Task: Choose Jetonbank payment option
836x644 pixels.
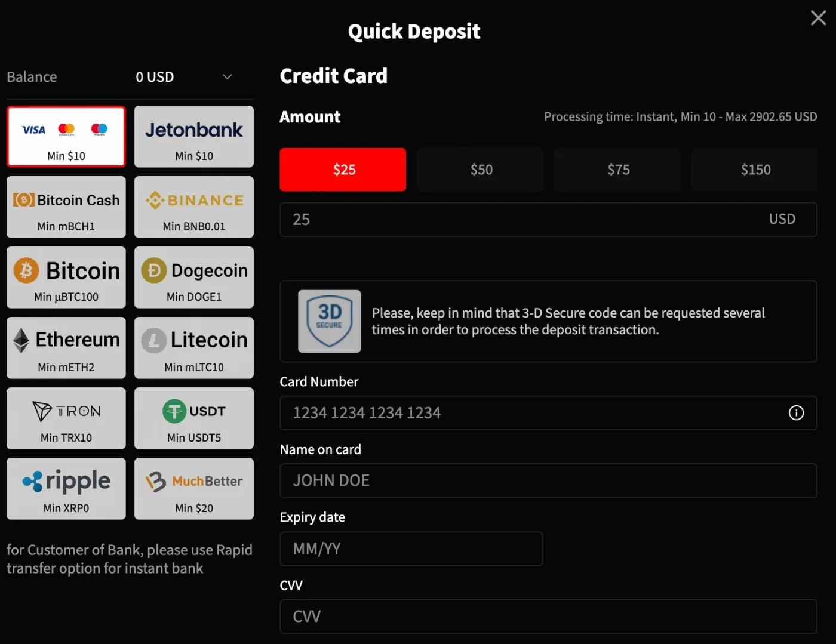Action: [194, 137]
